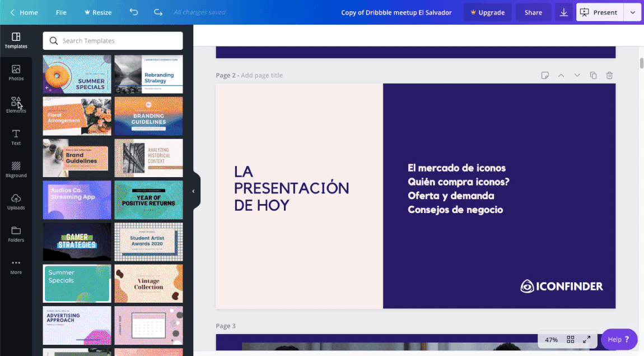The height and width of the screenshot is (356, 644).
Task: Click the Share button
Action: point(533,12)
